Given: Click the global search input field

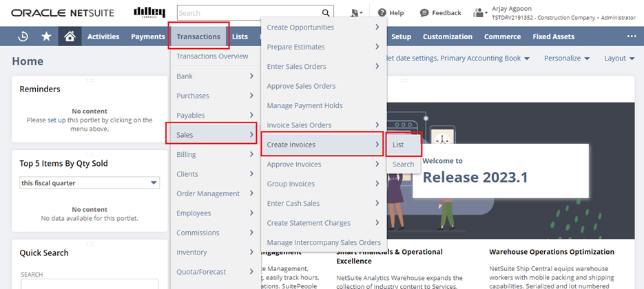Looking at the screenshot, I should tap(248, 13).
